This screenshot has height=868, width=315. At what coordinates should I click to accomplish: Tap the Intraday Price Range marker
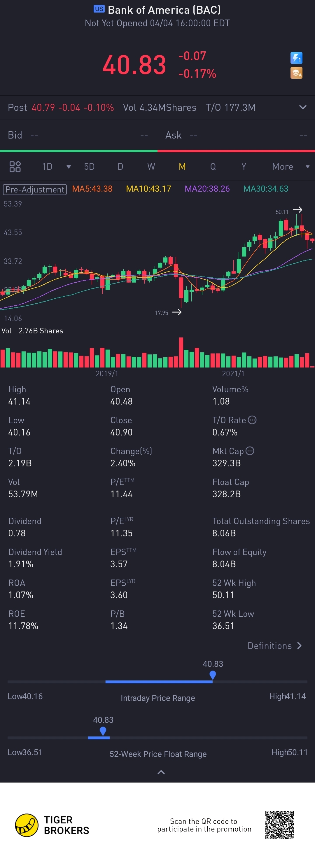coord(212,675)
